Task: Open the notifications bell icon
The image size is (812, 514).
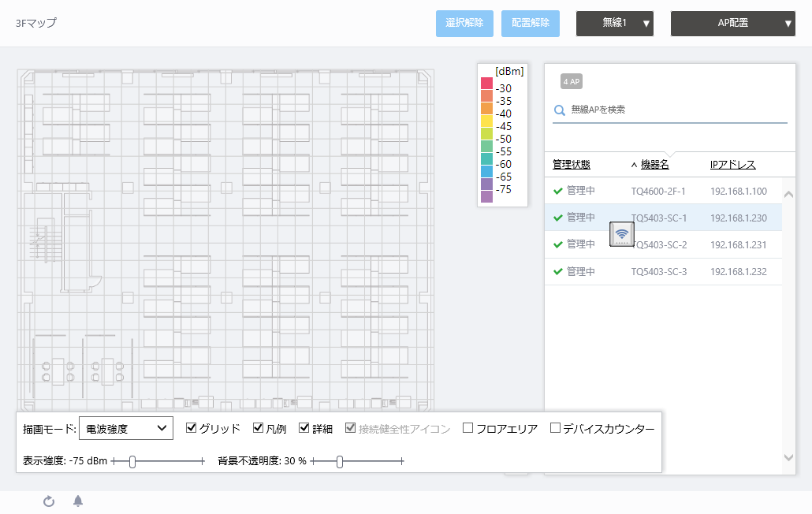Action: click(x=78, y=501)
